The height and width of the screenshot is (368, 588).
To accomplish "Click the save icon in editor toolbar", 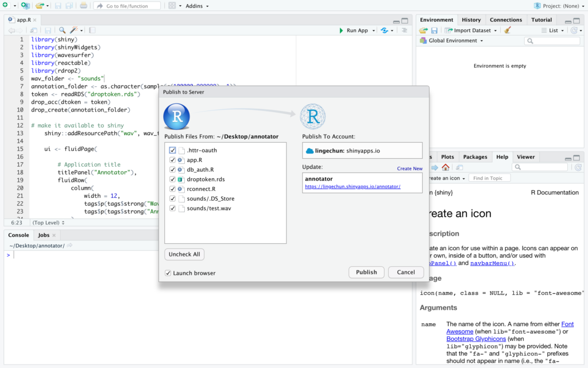I will pos(48,30).
